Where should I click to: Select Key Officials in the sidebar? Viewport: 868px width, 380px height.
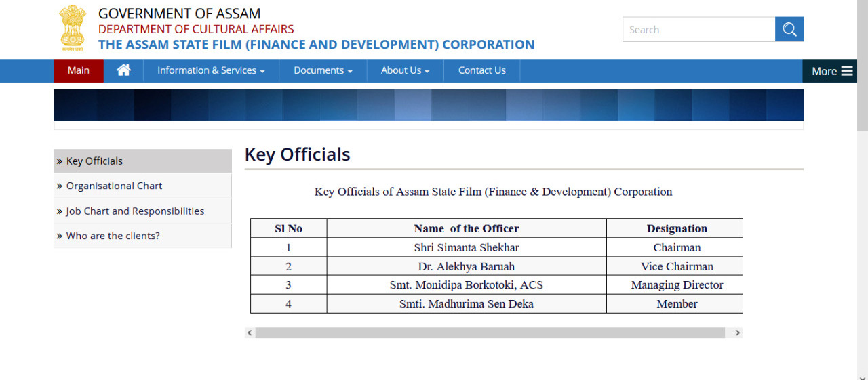pyautogui.click(x=142, y=161)
